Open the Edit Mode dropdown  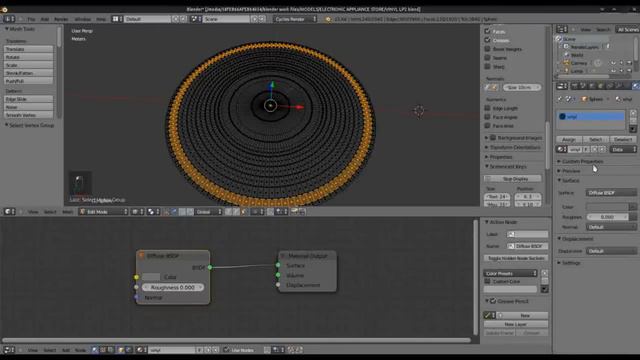[104, 211]
